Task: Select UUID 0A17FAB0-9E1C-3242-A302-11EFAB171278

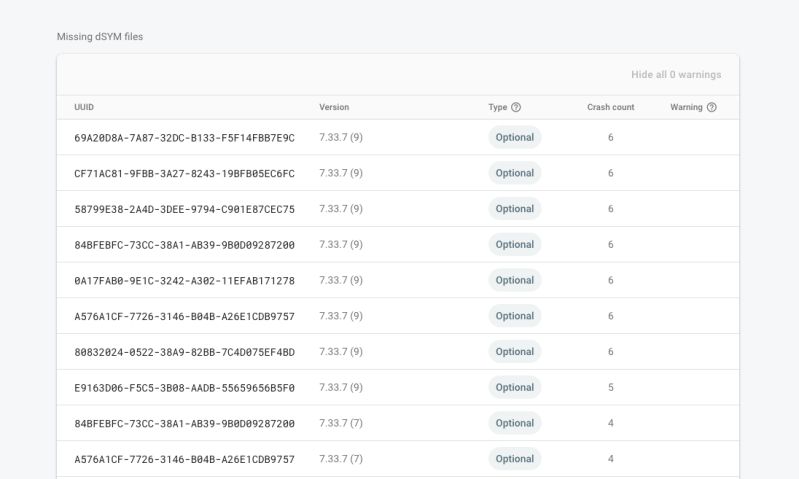Action: [184, 280]
